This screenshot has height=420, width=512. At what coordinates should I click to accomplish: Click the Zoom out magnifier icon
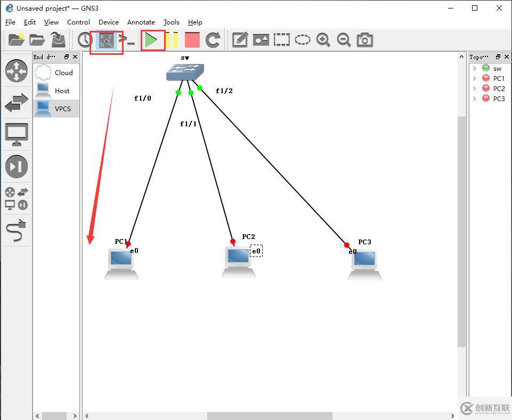point(344,40)
